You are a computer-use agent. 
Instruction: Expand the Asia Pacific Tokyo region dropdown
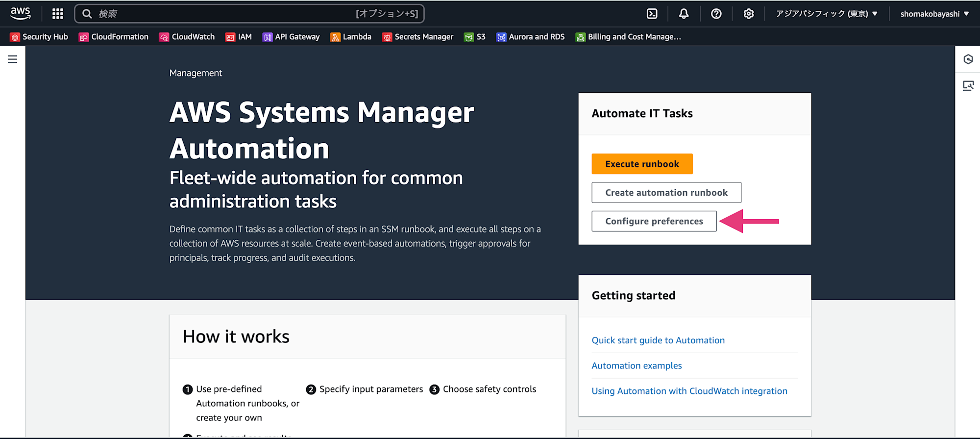[827, 14]
